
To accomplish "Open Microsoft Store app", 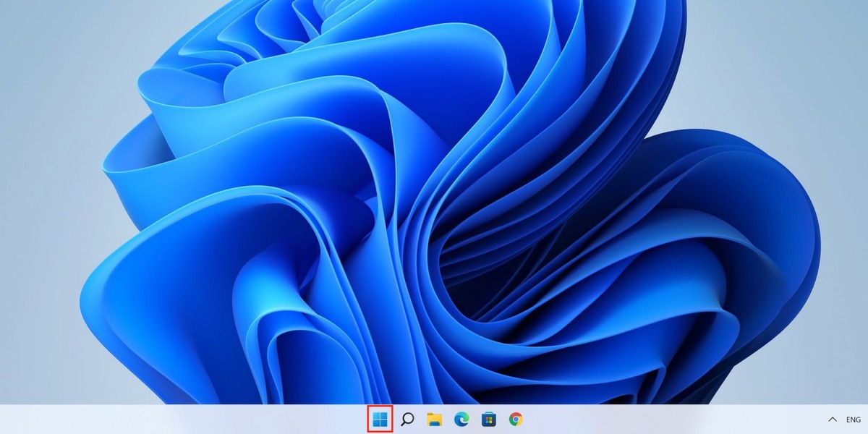I will pyautogui.click(x=488, y=419).
